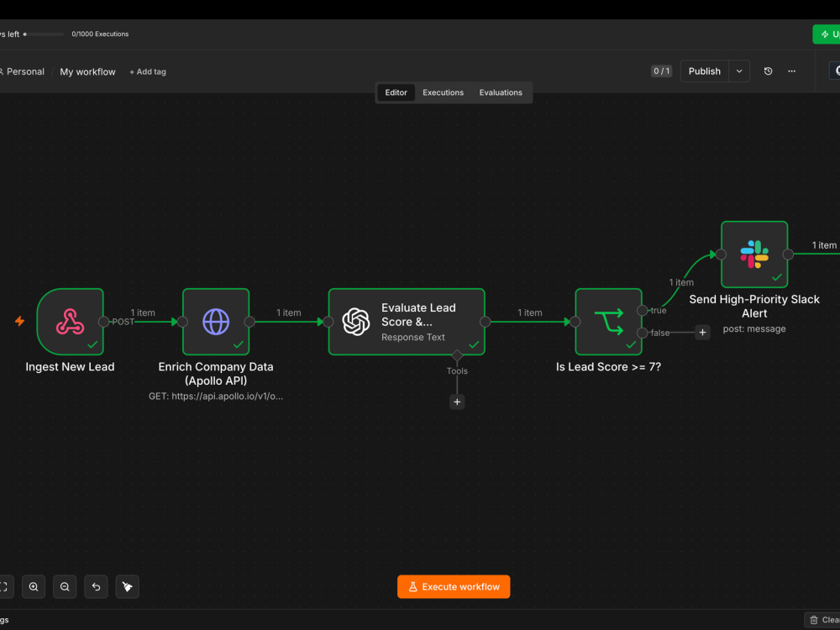
Task: Click the Evaluate Lead Score output connector
Action: pos(485,322)
